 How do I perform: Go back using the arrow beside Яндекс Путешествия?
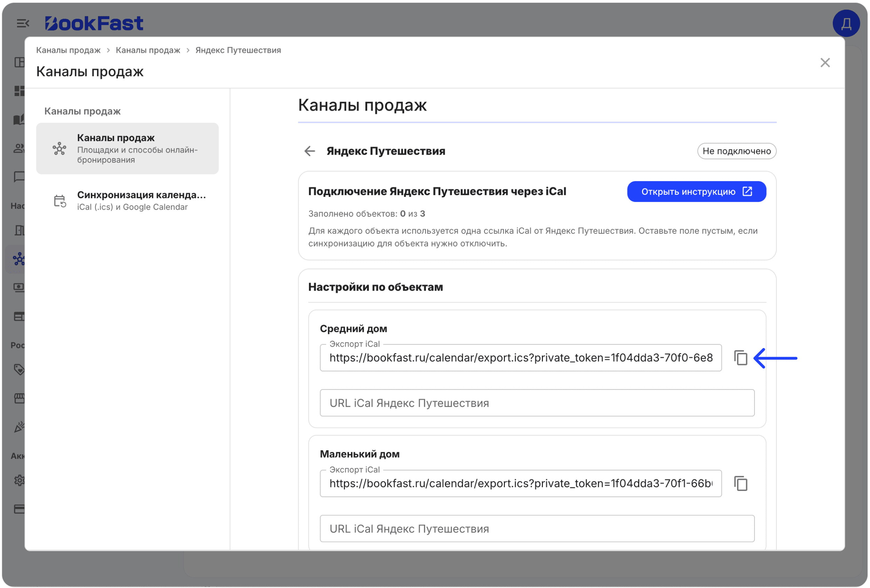point(310,151)
